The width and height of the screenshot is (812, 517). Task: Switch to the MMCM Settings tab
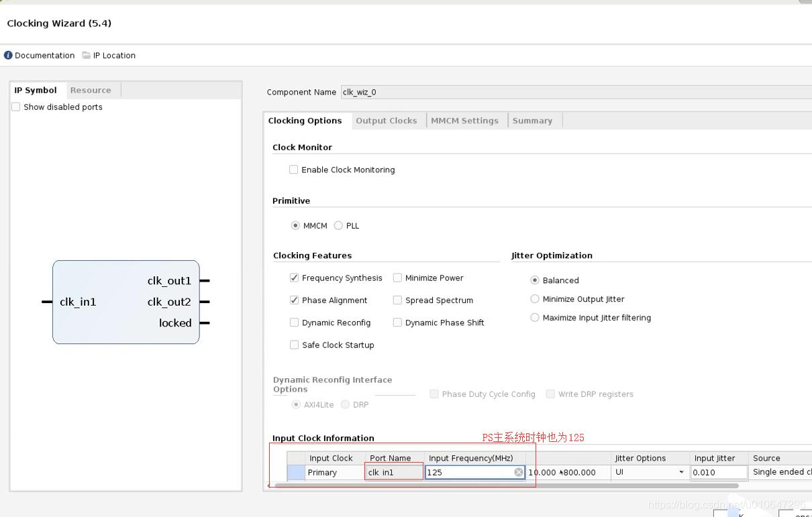pos(465,121)
